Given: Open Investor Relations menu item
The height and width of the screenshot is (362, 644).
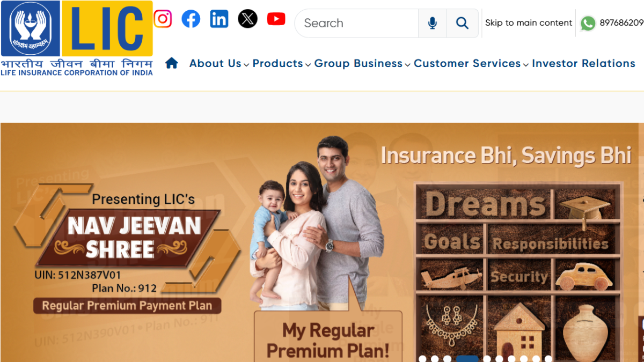Looking at the screenshot, I should click(x=584, y=63).
